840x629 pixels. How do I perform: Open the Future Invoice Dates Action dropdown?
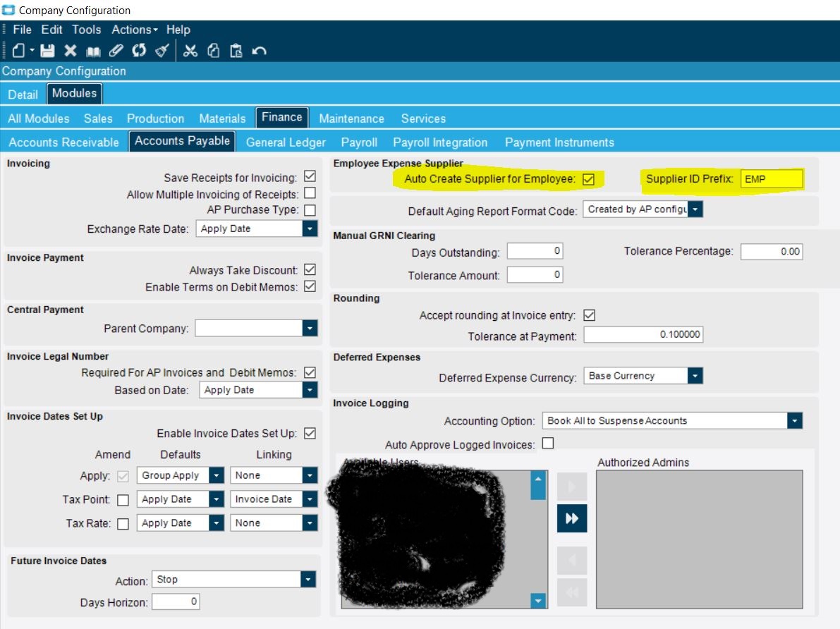[x=308, y=579]
